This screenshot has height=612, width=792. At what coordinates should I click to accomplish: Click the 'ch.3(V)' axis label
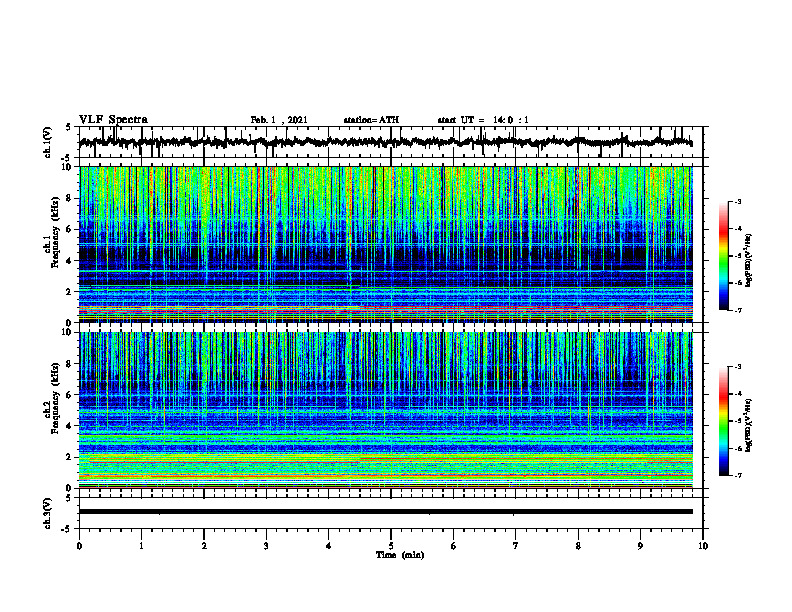pos(48,513)
